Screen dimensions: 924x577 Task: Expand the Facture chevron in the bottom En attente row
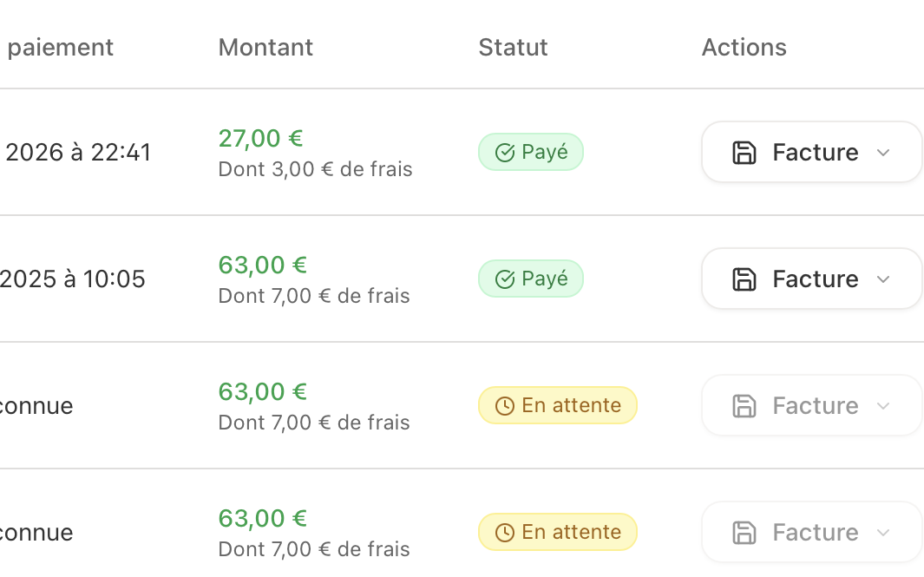[883, 533]
